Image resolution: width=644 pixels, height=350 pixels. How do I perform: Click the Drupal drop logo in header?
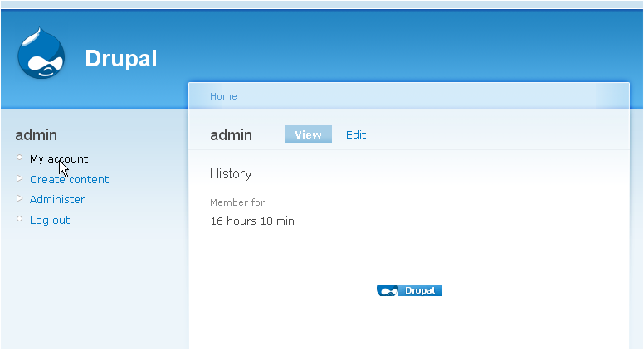(x=41, y=52)
